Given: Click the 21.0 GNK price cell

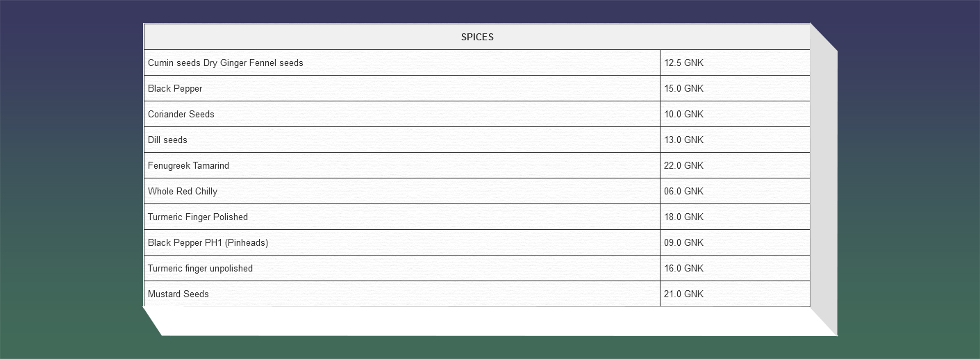Looking at the screenshot, I should [x=735, y=294].
